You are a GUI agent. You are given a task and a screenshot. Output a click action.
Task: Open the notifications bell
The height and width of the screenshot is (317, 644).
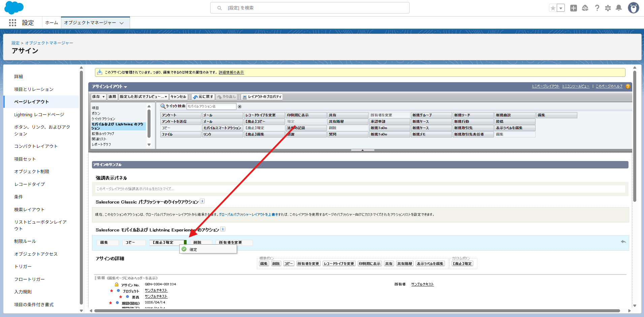(x=619, y=8)
